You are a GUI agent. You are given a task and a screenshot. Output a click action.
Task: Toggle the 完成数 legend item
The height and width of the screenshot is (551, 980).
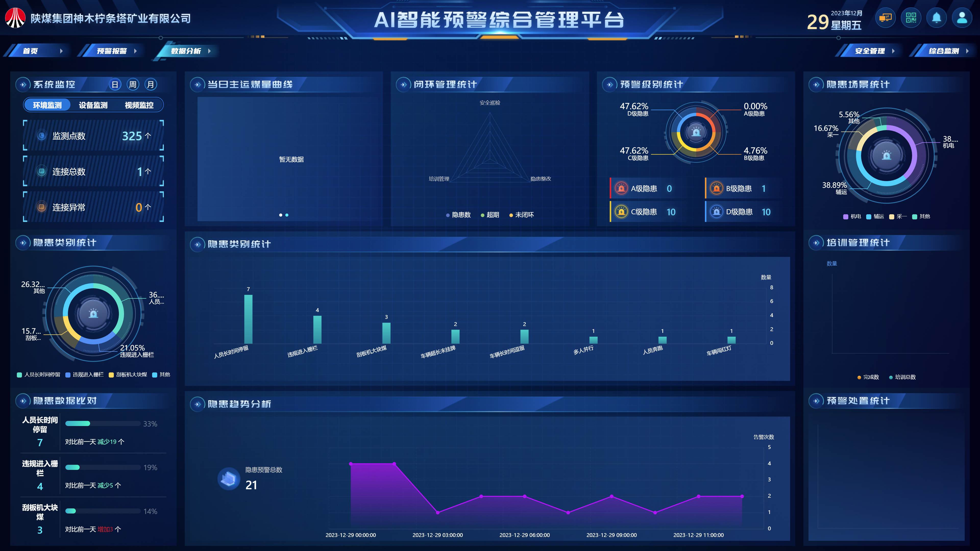[868, 377]
